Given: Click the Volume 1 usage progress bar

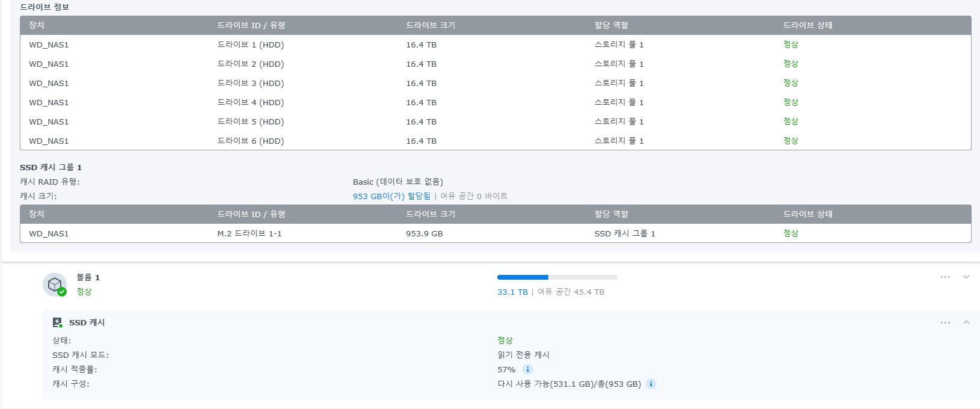Looking at the screenshot, I should click(557, 277).
